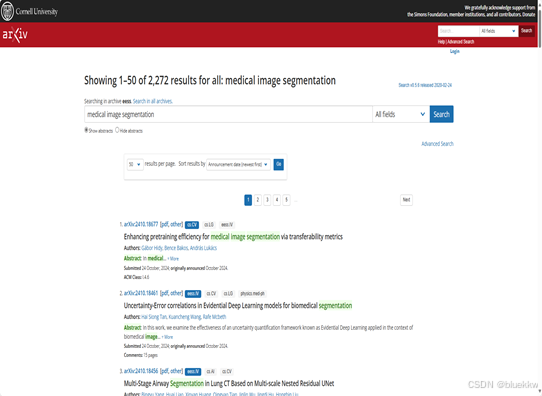Viewport: 542px width, 396px height.
Task: Click eess.IV tag on second result
Action: (193, 294)
